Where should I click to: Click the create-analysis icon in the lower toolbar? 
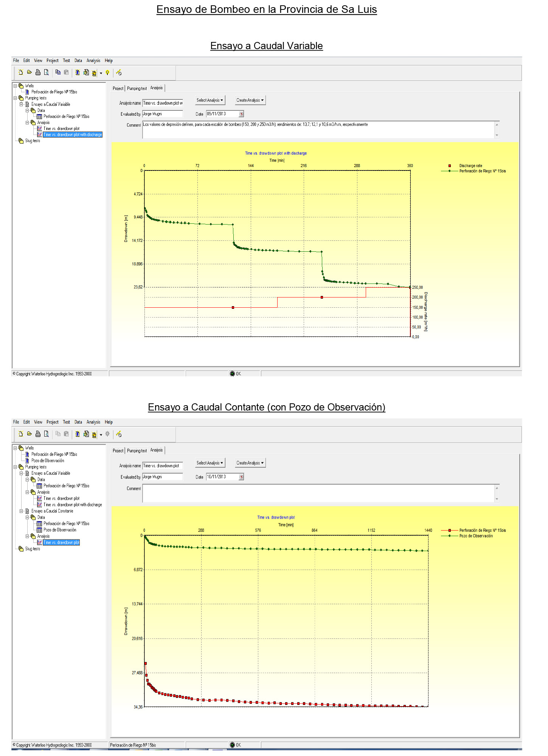[94, 435]
